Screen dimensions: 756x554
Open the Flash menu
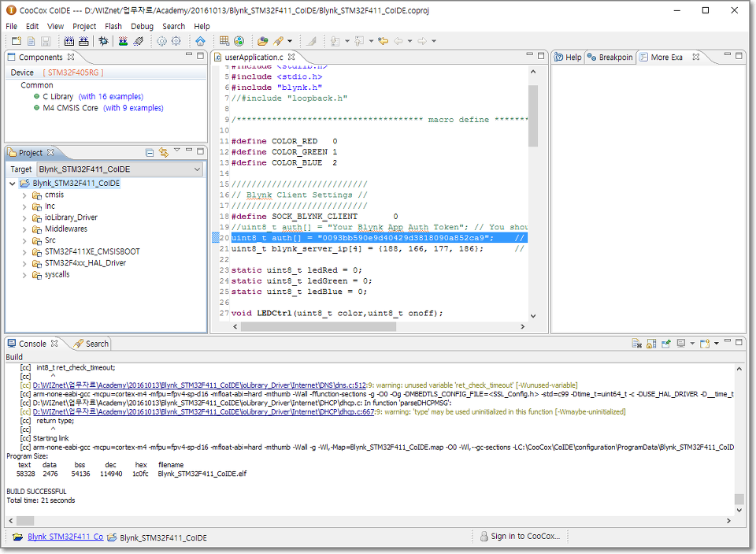point(113,26)
